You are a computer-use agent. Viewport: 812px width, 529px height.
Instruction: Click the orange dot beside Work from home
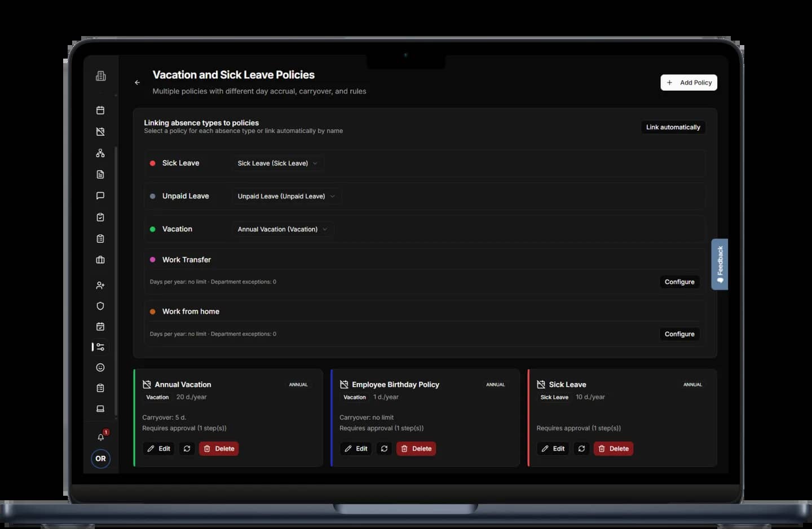click(152, 312)
